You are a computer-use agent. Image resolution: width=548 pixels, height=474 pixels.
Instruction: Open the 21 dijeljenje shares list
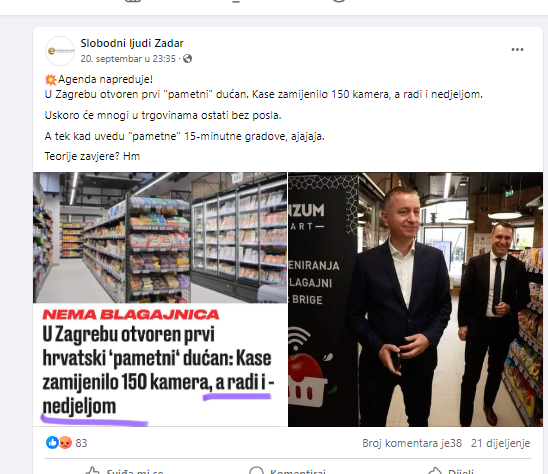pyautogui.click(x=500, y=443)
